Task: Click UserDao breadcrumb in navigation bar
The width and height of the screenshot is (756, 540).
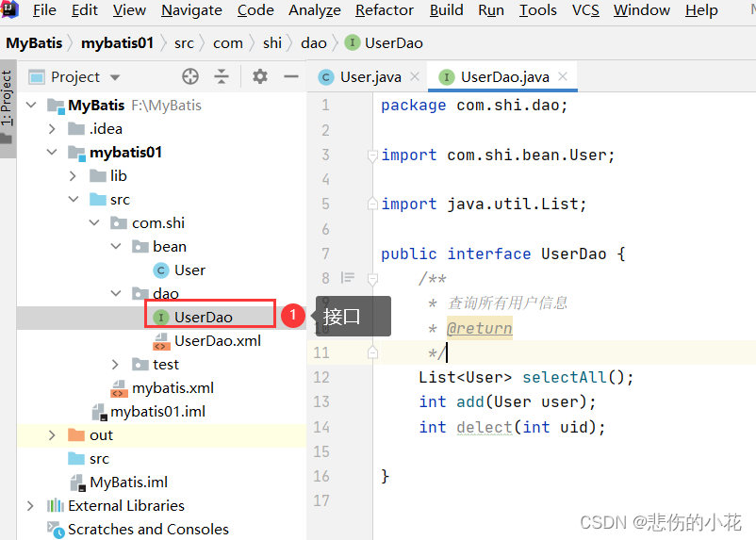Action: click(385, 43)
